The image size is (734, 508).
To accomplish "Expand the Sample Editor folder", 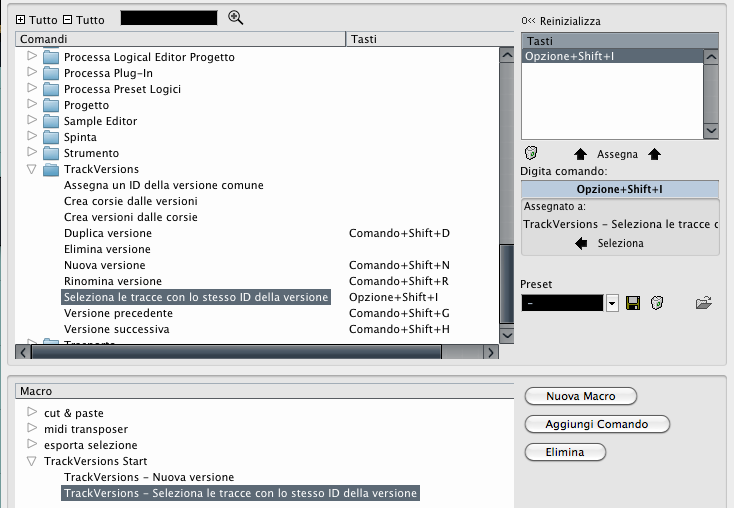I will point(32,120).
